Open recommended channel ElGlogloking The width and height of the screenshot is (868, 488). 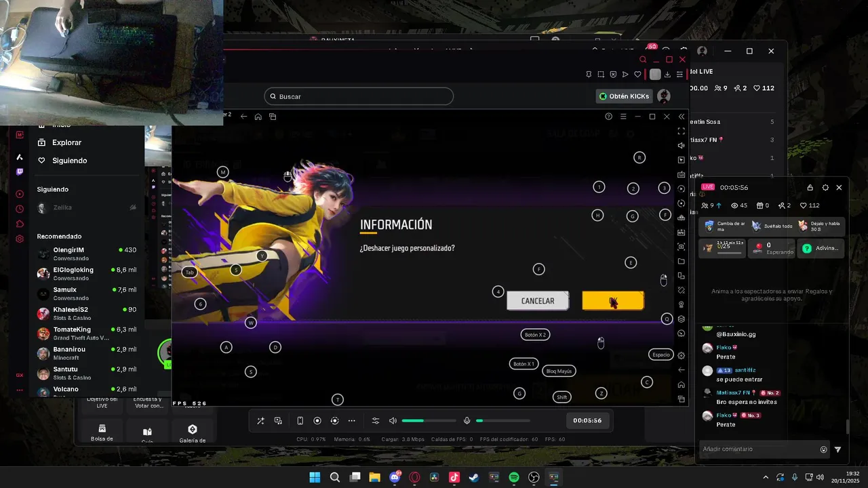pos(87,273)
